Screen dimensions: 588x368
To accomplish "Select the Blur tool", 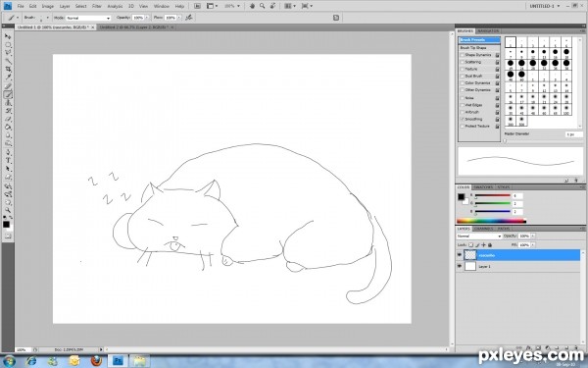I will click(8, 135).
